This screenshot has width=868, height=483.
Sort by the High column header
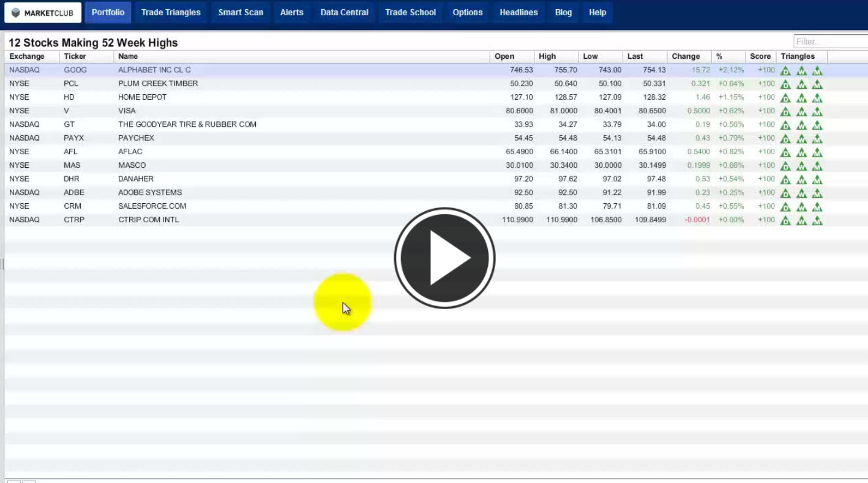556,56
